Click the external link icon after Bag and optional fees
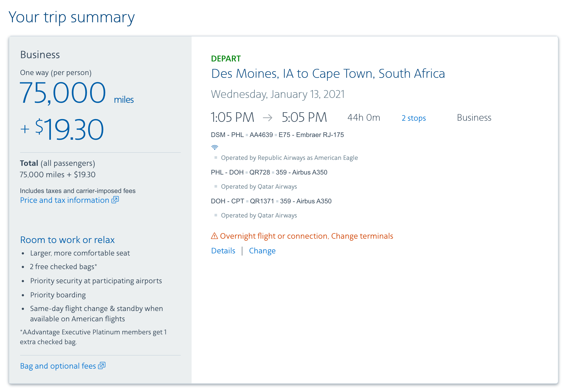Screen dimensions: 565x392 click(102, 366)
